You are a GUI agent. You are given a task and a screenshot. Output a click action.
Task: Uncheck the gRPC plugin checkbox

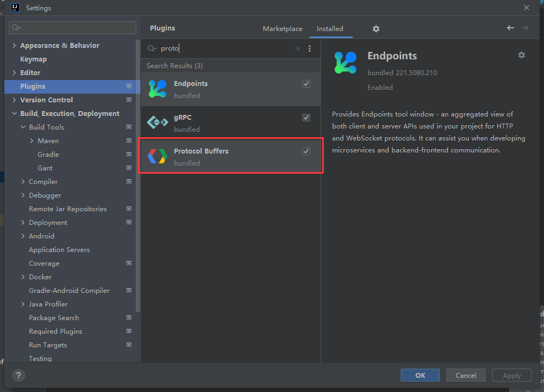click(x=306, y=118)
